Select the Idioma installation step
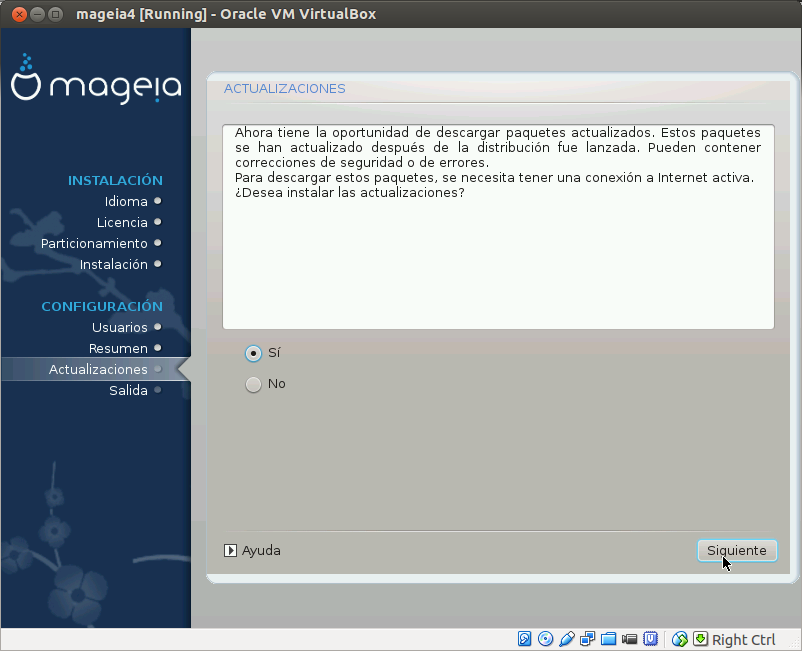 [x=126, y=201]
